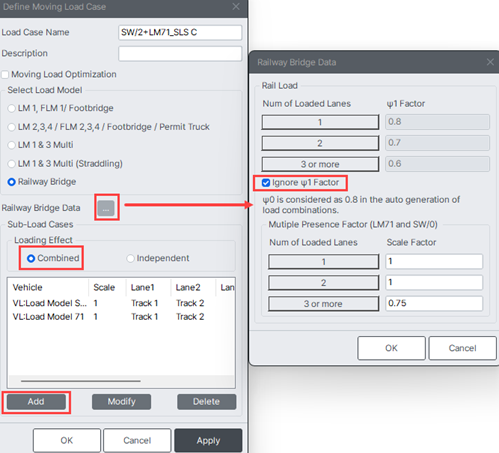Viewport: 499px width, 453px height.
Task: Click the Add sub-load case button
Action: [36, 402]
